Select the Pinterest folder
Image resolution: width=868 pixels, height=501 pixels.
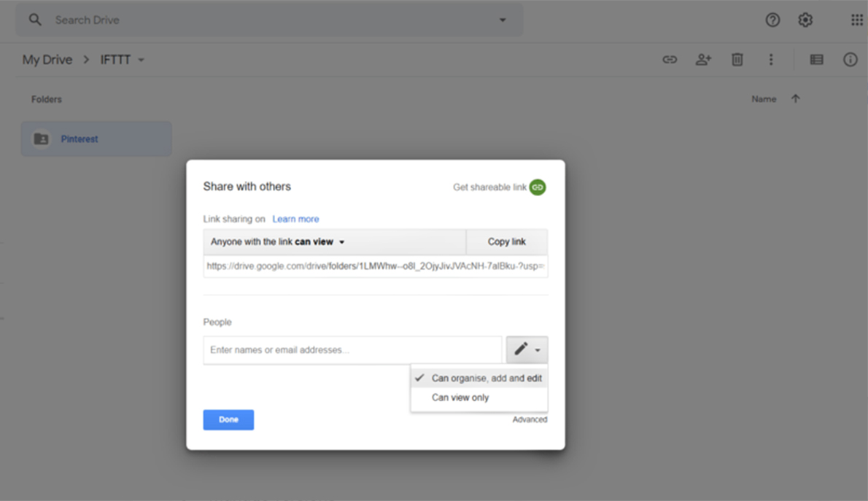click(96, 139)
